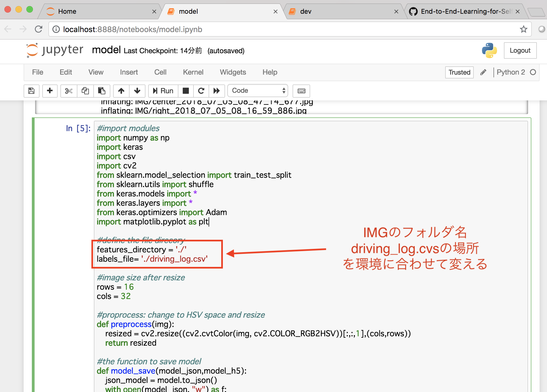Insert a cell below with plus icon
The width and height of the screenshot is (547, 392).
(x=50, y=91)
